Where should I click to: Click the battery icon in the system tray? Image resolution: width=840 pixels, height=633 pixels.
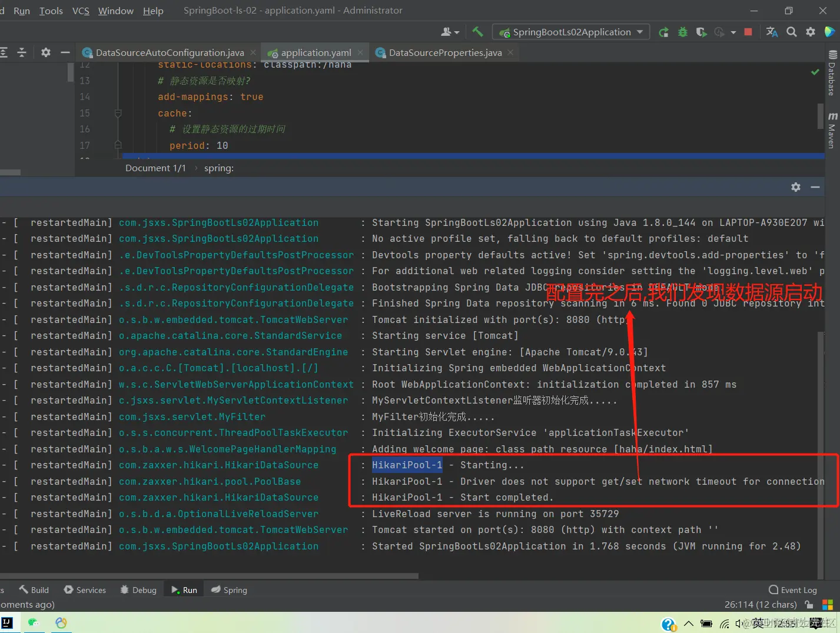706,624
